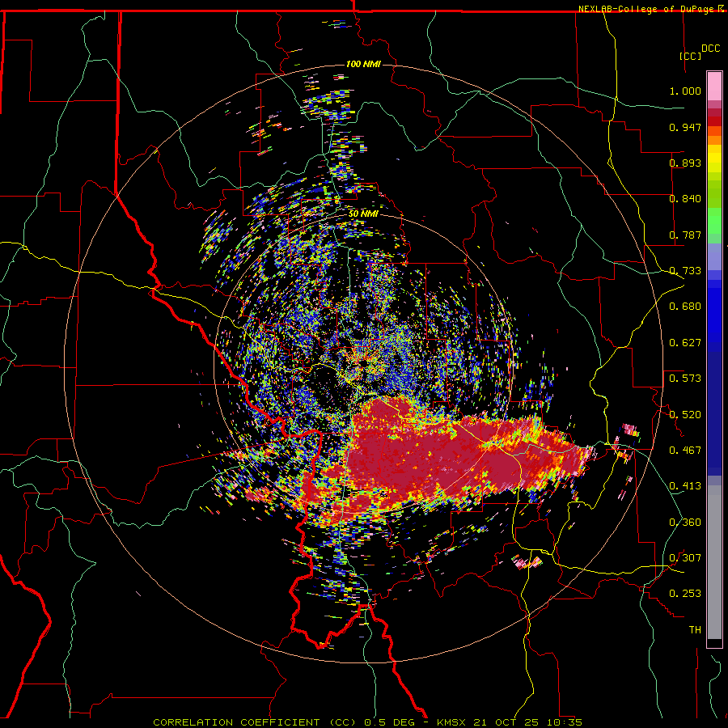Click the KMSX 21 OCT 25 10:35 timestamp
Image resolution: width=728 pixels, height=728 pixels.
pos(510,722)
